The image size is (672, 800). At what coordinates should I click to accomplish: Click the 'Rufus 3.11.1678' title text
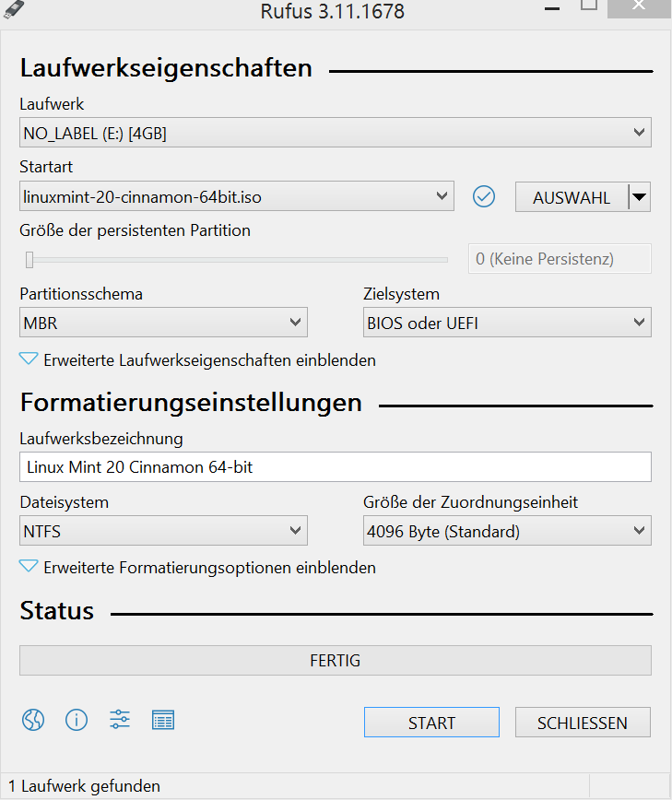click(x=333, y=11)
